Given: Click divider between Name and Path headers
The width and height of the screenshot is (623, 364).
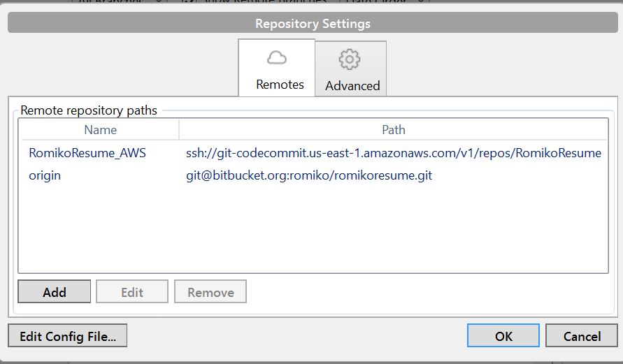Looking at the screenshot, I should [x=180, y=130].
